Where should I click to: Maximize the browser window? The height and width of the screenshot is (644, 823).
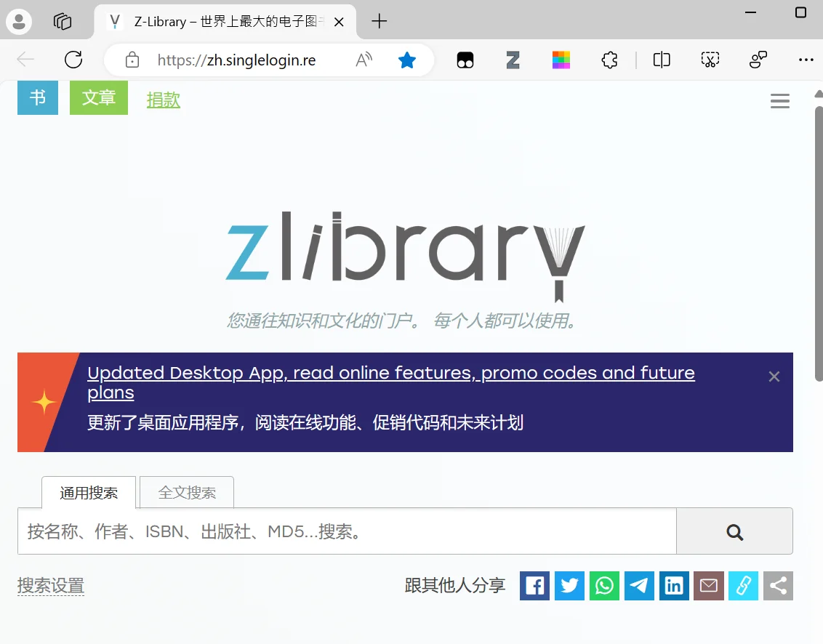[800, 12]
